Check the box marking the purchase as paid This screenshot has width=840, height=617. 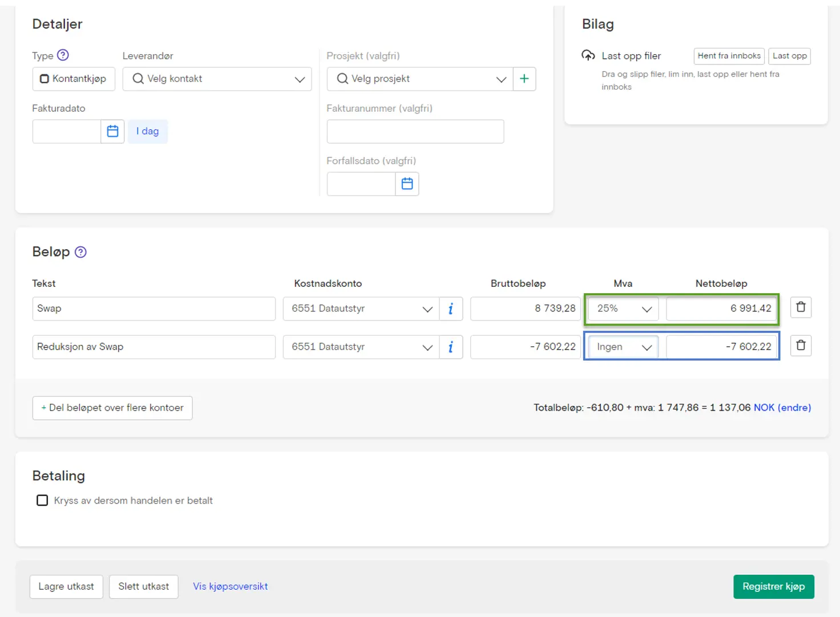pyautogui.click(x=42, y=500)
